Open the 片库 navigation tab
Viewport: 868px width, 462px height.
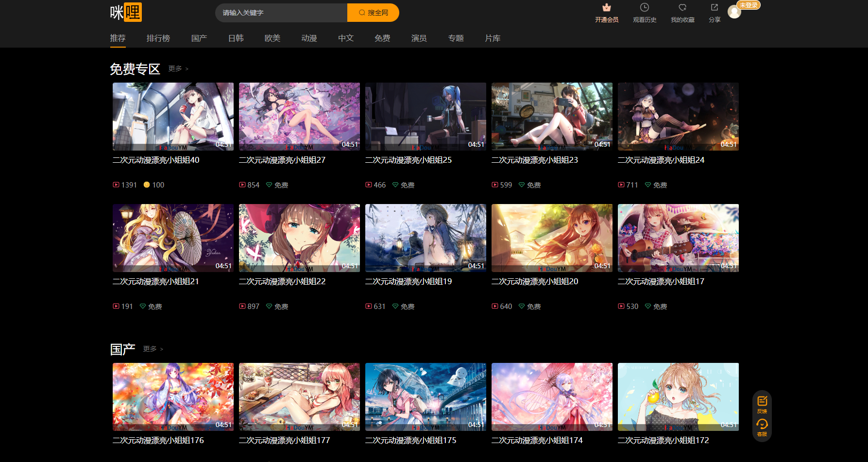(x=493, y=38)
